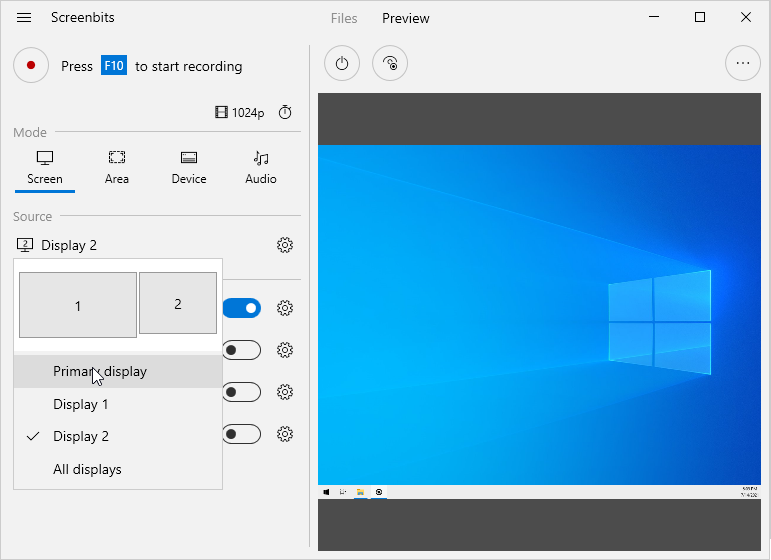Click the red record button

pos(31,65)
